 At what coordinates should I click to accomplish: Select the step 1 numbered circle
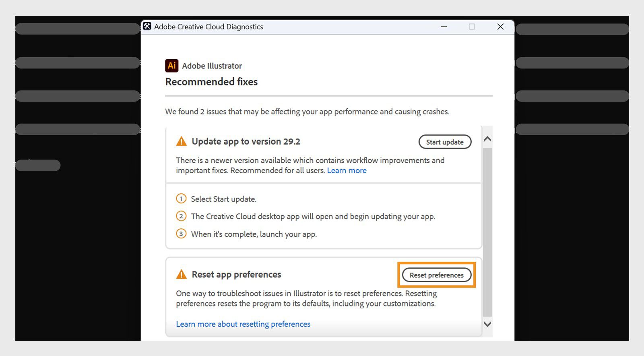181,199
